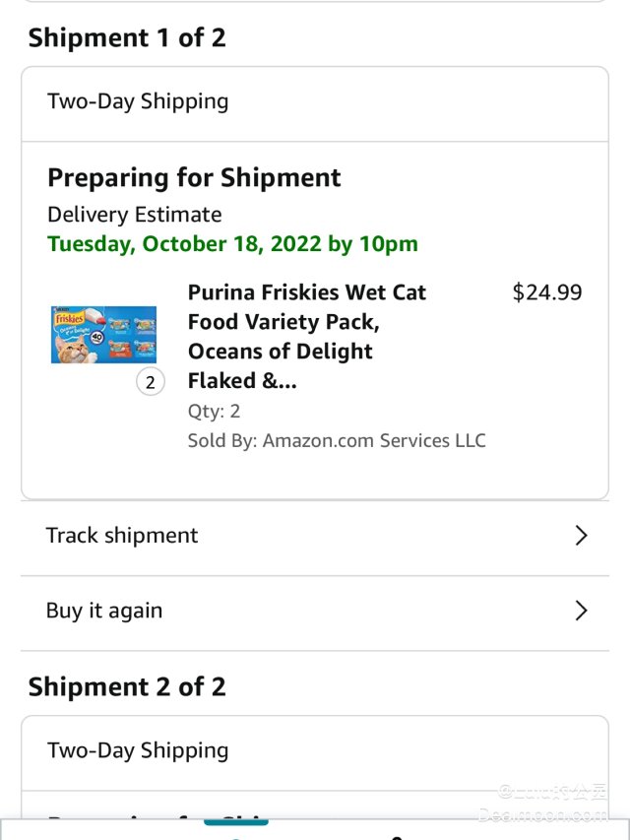Screen dimensions: 630x840
Task: Select the green Tuesday, October 18 delivery date
Action: point(232,244)
